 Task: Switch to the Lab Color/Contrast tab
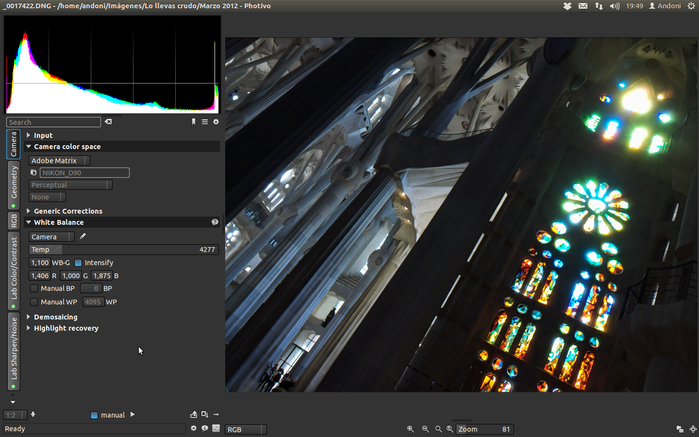click(x=13, y=271)
